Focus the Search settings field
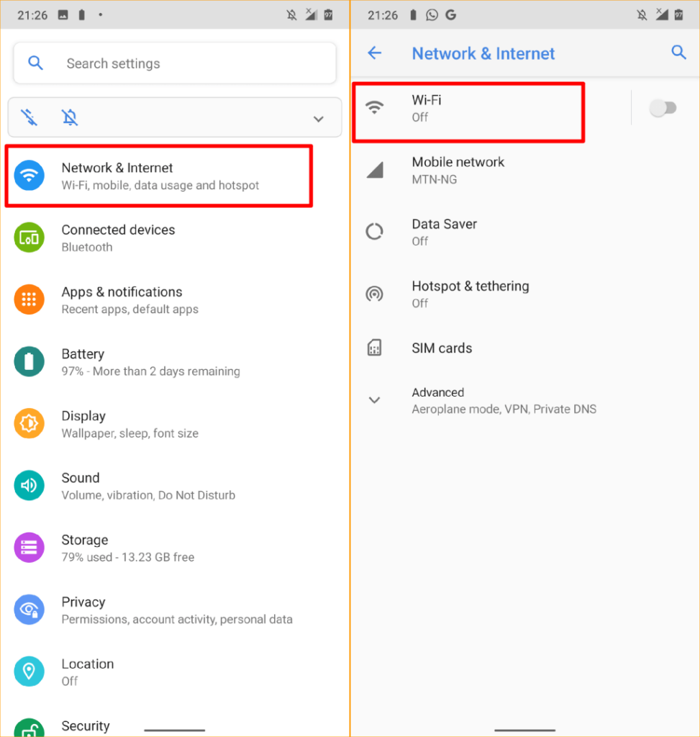700x737 pixels. [x=175, y=63]
